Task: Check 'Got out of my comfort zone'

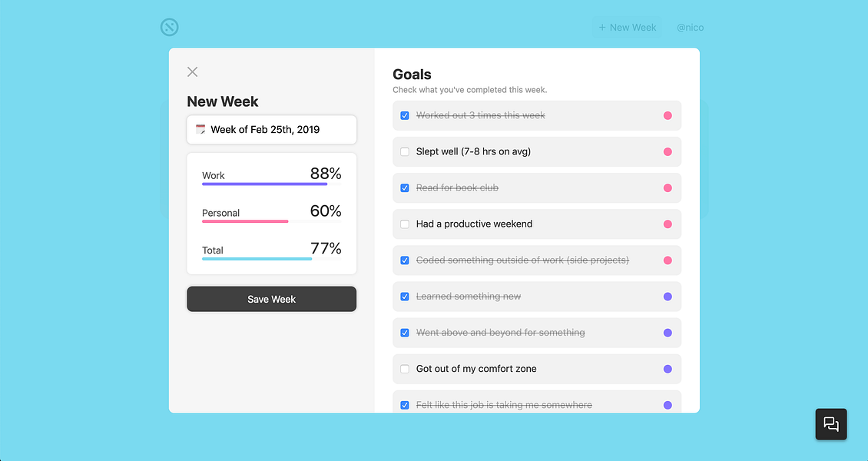Action: [405, 369]
